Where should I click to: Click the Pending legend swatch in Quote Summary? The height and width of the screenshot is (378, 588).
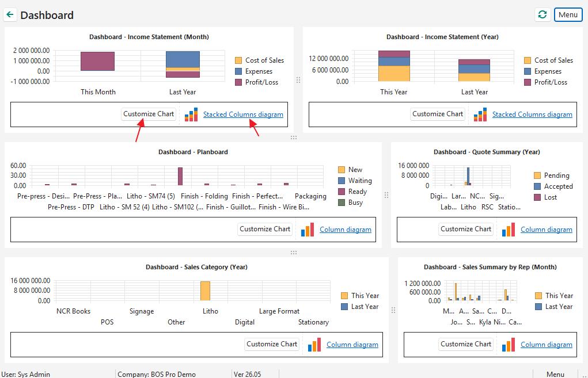point(537,175)
